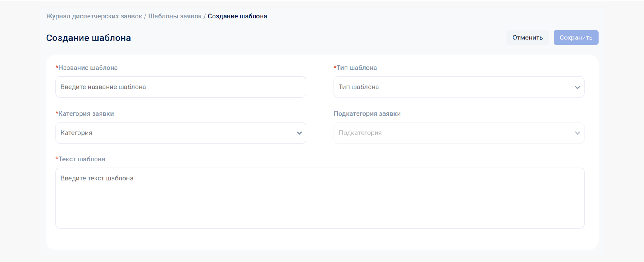Click the Название шаблона field label
This screenshot has height=262, width=644.
(x=88, y=68)
